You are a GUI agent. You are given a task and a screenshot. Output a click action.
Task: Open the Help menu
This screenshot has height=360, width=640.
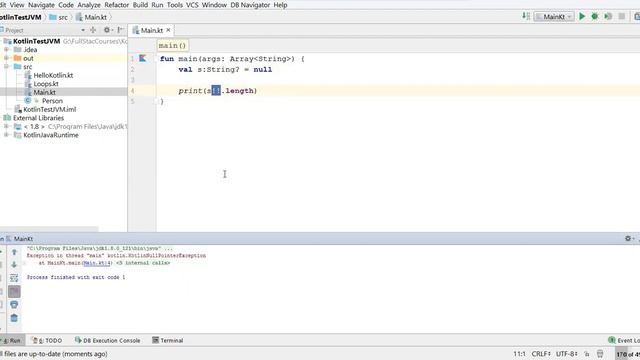pyautogui.click(x=280, y=5)
